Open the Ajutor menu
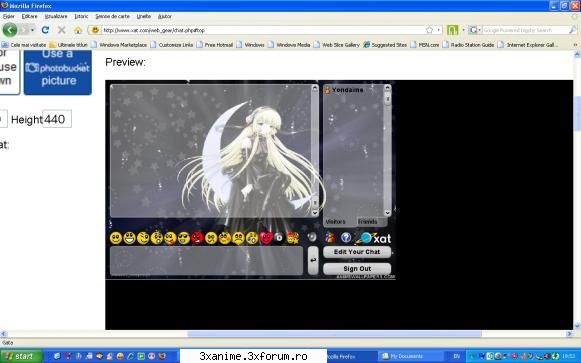 (165, 16)
